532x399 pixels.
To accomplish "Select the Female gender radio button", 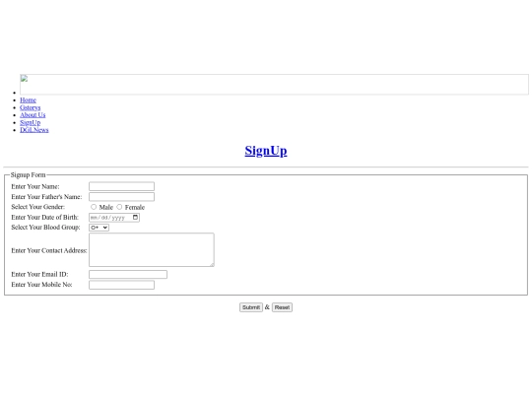I will 119,207.
